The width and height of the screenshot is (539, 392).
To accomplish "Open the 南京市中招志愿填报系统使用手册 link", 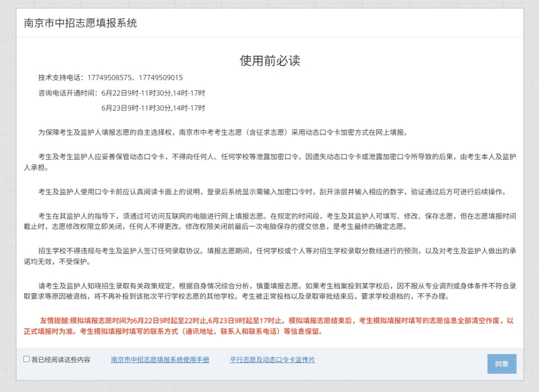I will [160, 360].
